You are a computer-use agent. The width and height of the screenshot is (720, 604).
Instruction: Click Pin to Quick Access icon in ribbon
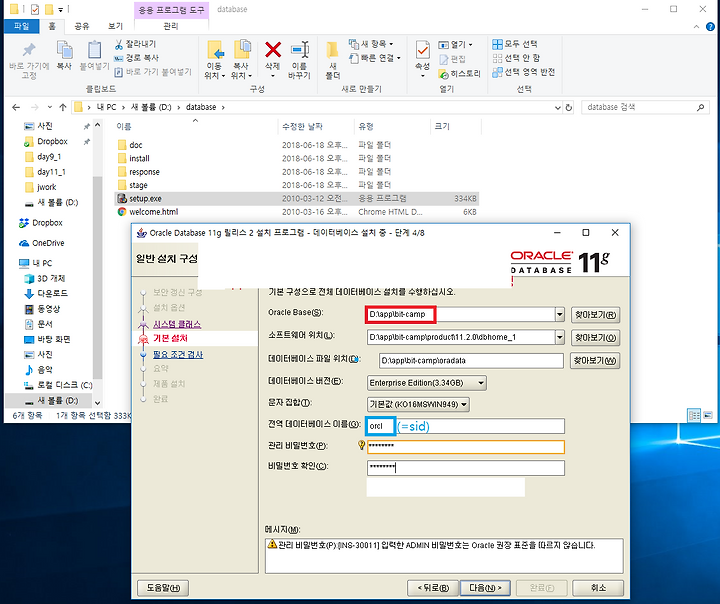(29, 50)
